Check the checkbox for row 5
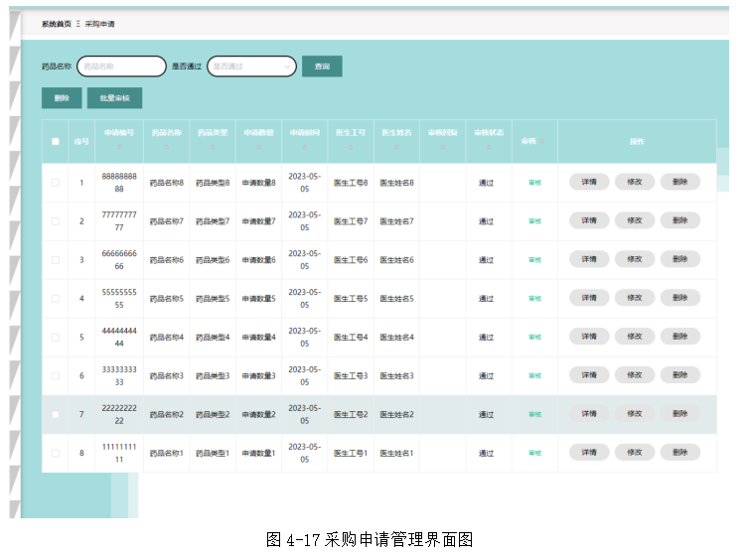 click(56, 338)
